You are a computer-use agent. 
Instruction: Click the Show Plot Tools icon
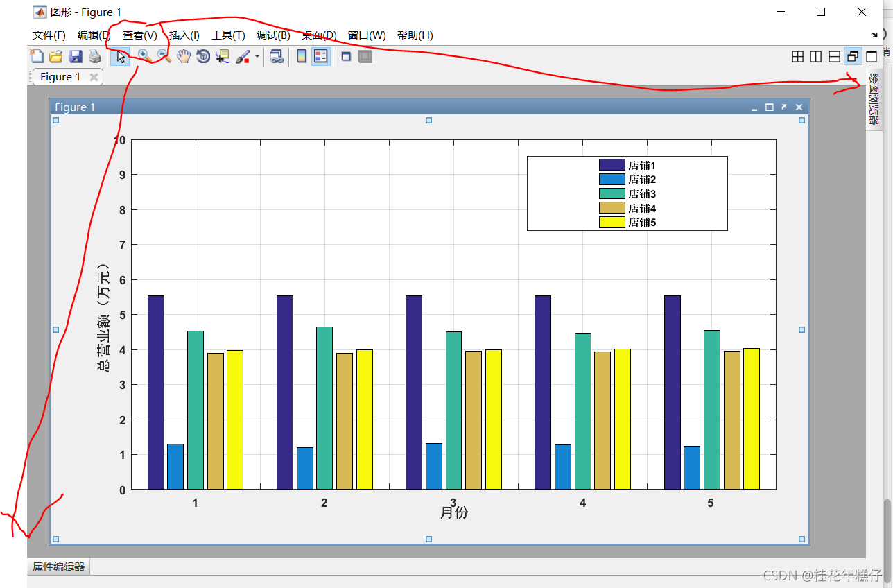tap(365, 57)
